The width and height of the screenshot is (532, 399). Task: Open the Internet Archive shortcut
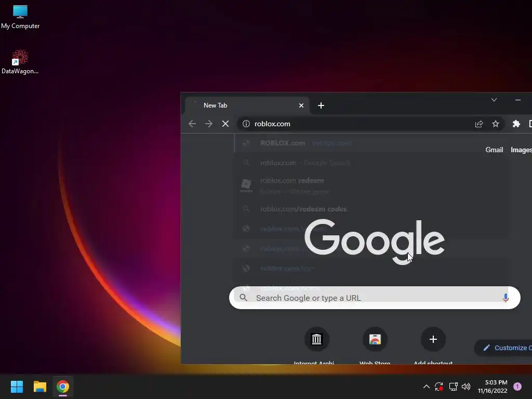316,345
